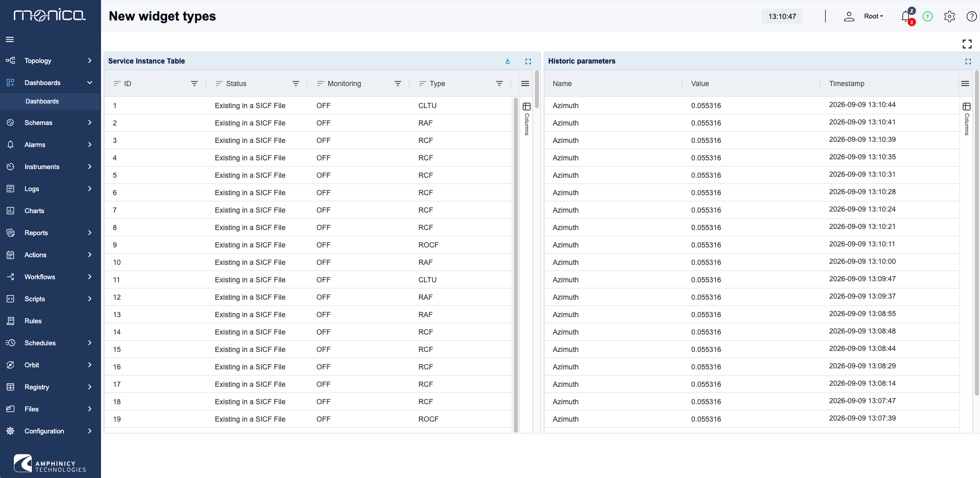The width and height of the screenshot is (980, 478).
Task: Sort by Name column header
Action: [562, 84]
